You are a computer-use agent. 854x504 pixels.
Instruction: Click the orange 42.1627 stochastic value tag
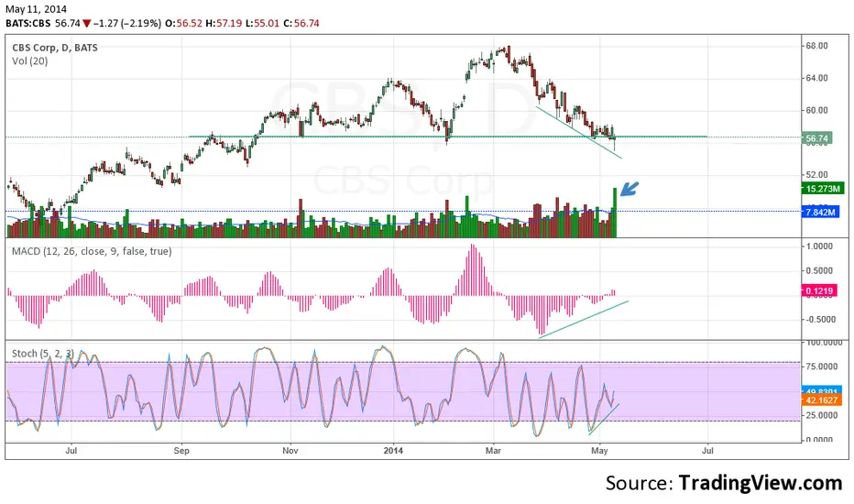(x=822, y=400)
